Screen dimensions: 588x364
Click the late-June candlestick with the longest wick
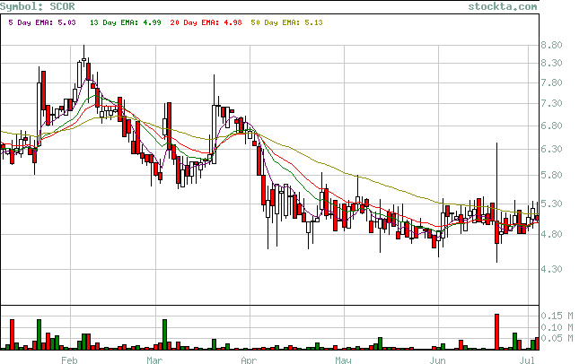496,203
